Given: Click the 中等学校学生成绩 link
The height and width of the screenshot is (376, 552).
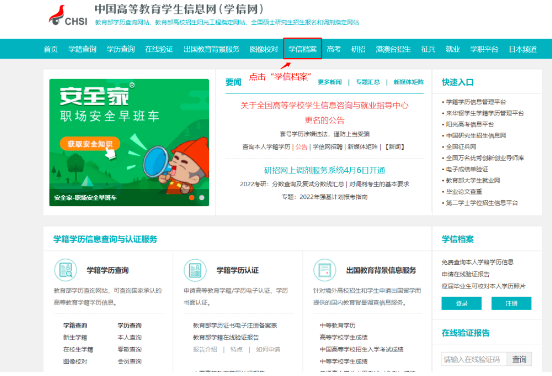Looking at the screenshot, I should coord(343,361).
